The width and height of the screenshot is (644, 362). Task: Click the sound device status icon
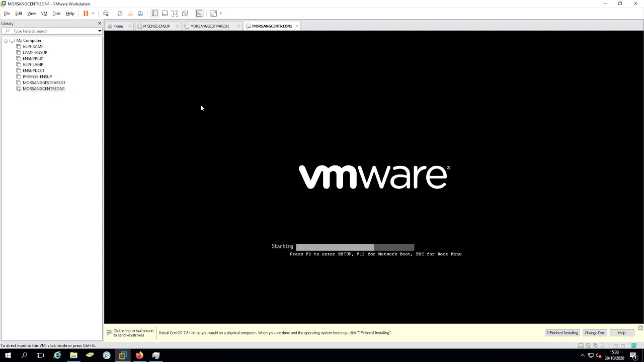(x=609, y=346)
